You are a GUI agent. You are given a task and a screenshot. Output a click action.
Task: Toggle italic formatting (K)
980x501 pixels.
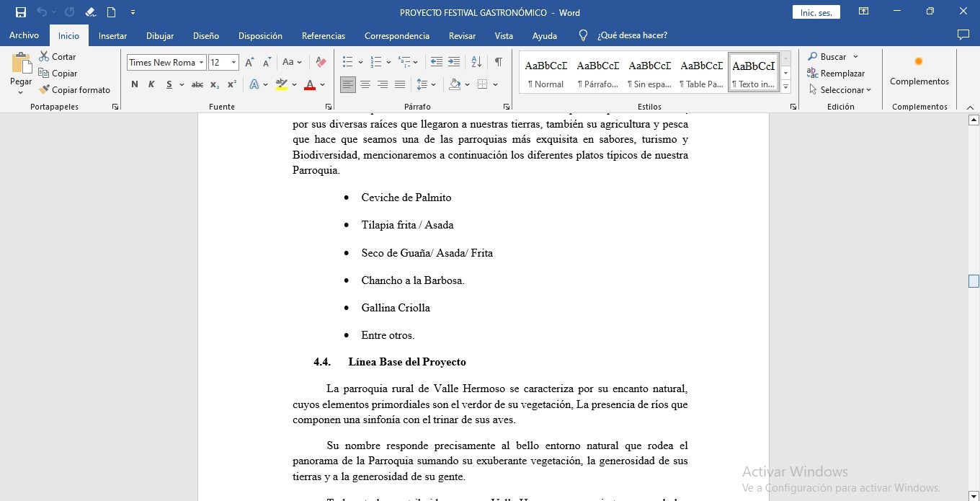pyautogui.click(x=151, y=84)
